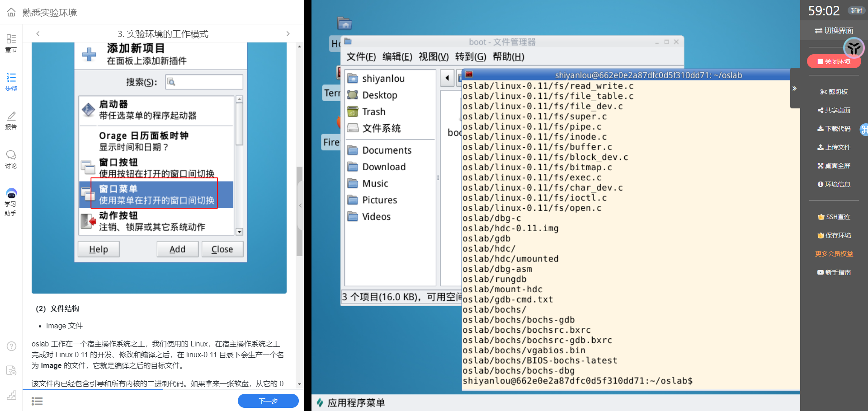This screenshot has width=868, height=411.
Task: Toggle the 切换界面 interface switch
Action: [834, 30]
